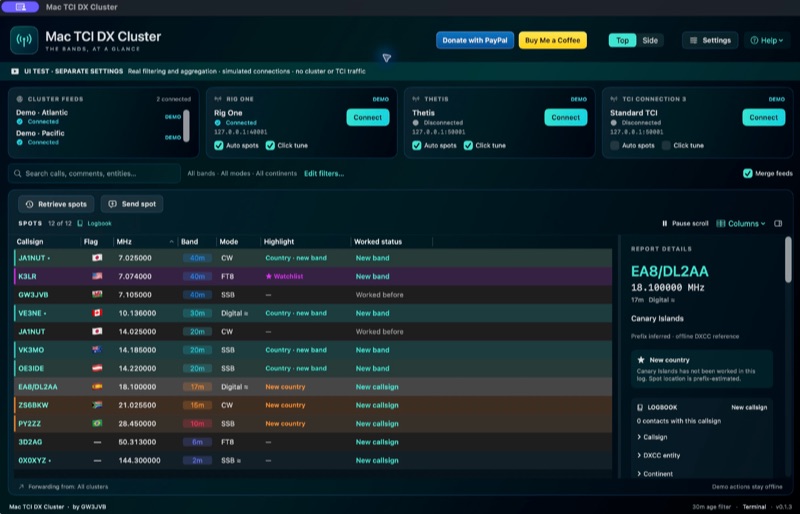Click the 40m band badge in K3LR row
800x514 pixels.
(x=197, y=276)
